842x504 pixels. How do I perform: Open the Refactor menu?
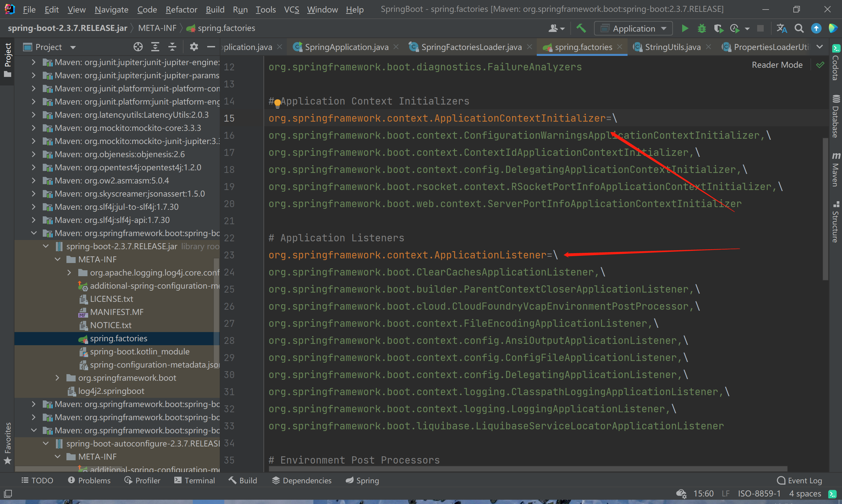[x=181, y=10]
